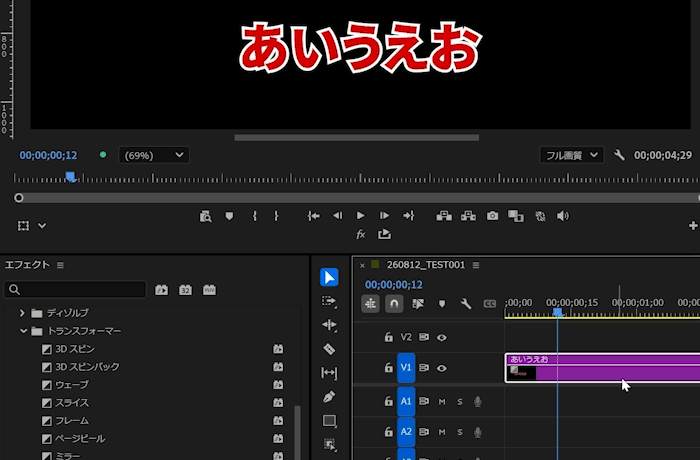
Task: Click the loop/proxy toggle icon in the monitor
Action: (x=540, y=216)
